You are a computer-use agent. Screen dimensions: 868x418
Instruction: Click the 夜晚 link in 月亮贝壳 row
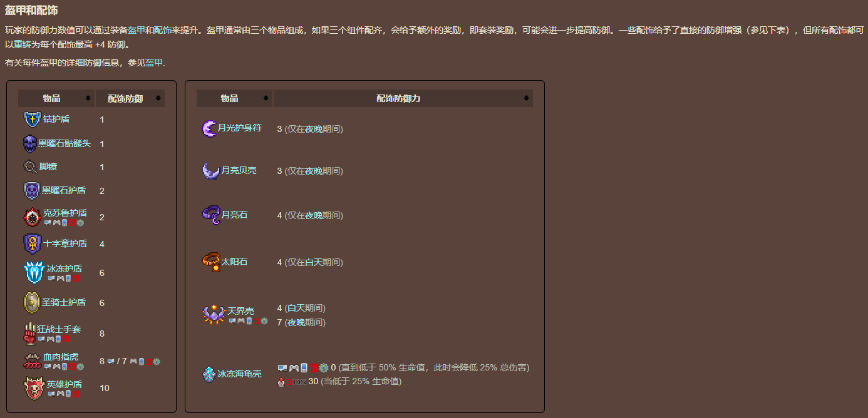tap(314, 171)
